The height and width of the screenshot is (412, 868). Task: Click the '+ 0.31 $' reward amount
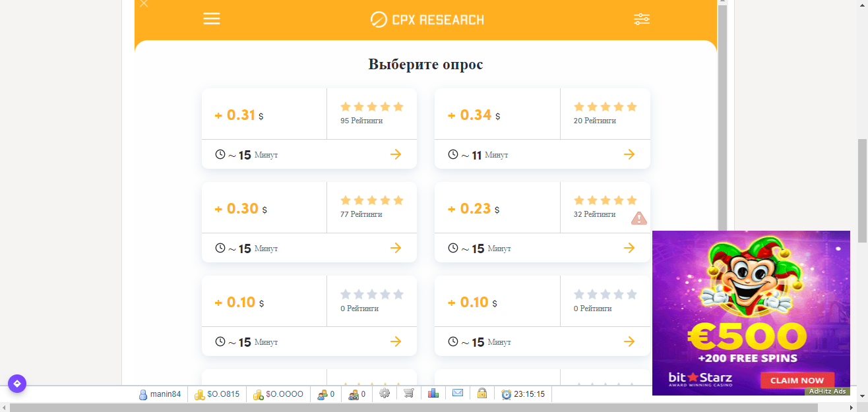pos(239,115)
